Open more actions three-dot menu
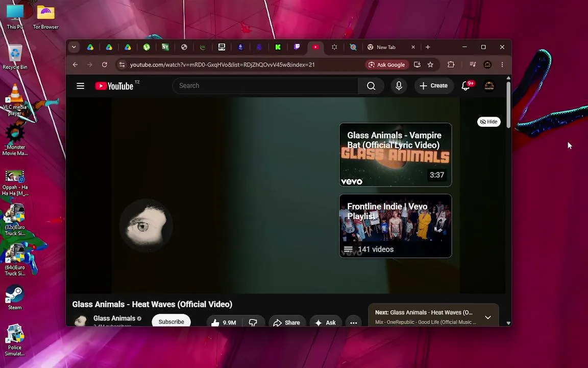Viewport: 588px width, 368px height. 353,323
